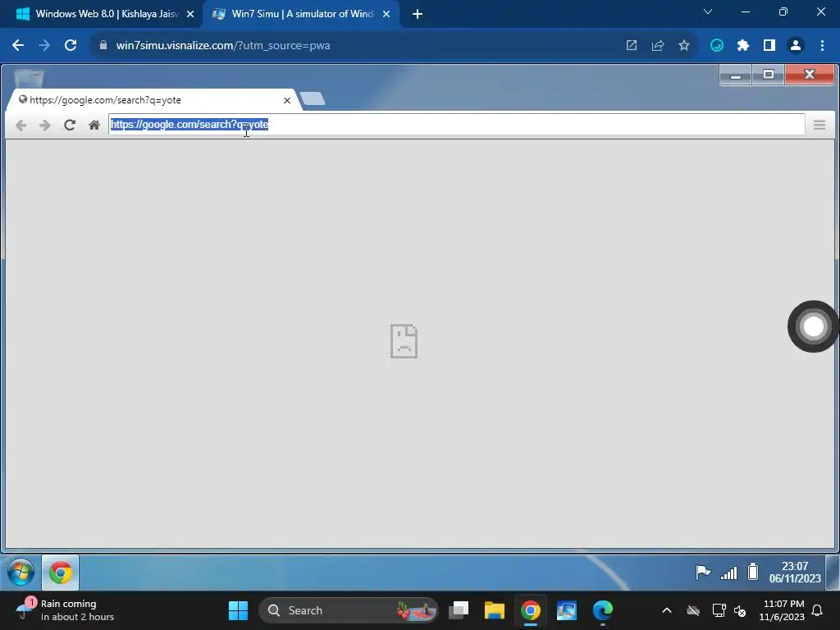840x630 pixels.
Task: Go to the simulated browser's home page
Action: pyautogui.click(x=94, y=126)
